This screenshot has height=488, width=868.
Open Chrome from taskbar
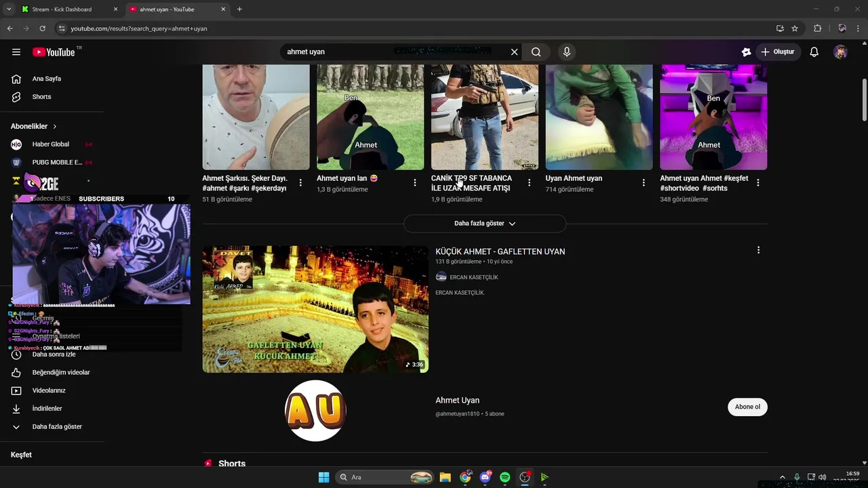(x=465, y=477)
